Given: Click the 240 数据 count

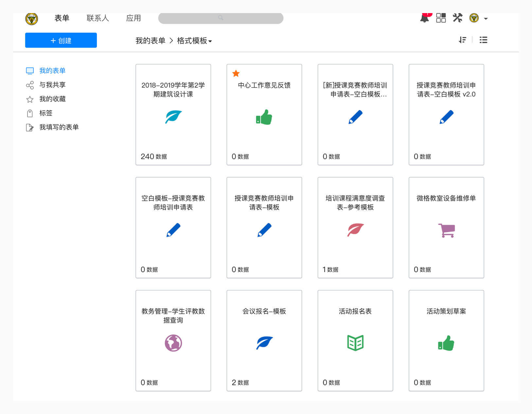Looking at the screenshot, I should [x=154, y=157].
